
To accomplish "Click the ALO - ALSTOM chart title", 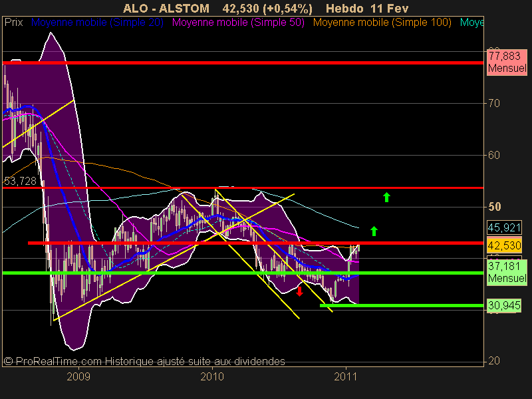I will (x=166, y=9).
